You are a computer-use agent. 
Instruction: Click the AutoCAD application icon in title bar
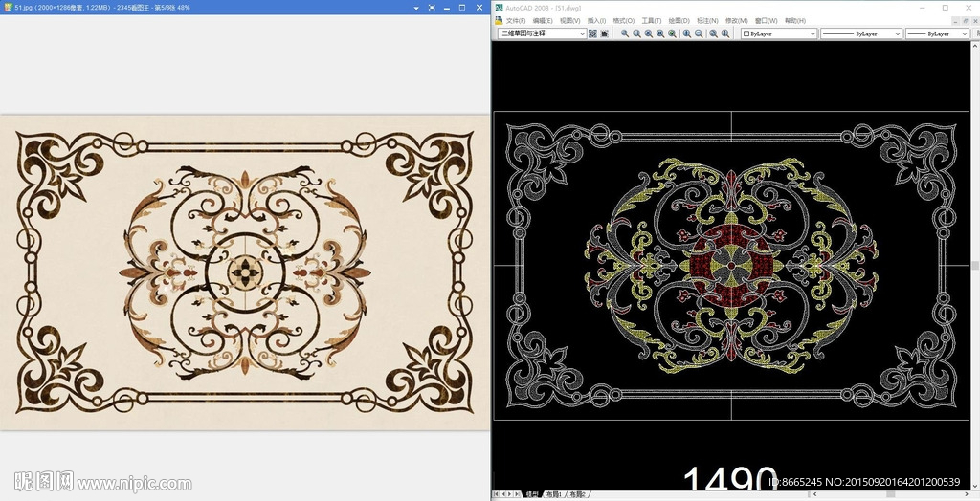tap(499, 8)
